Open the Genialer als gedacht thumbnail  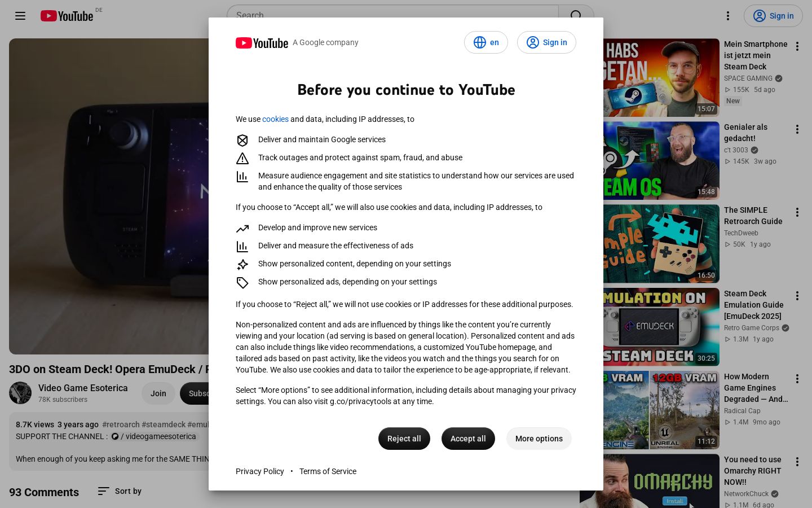[661, 161]
